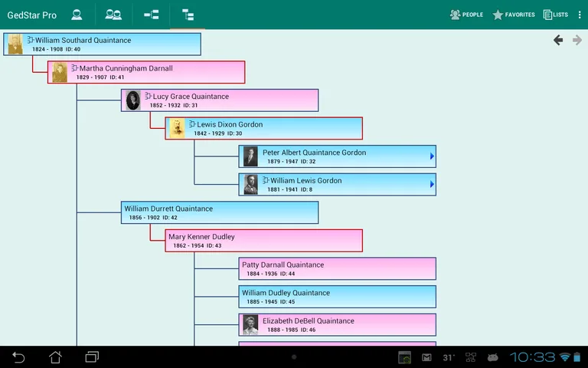Select Elizabeth DeBell Quaintance name
Screen dimensions: 588x368
coord(309,321)
